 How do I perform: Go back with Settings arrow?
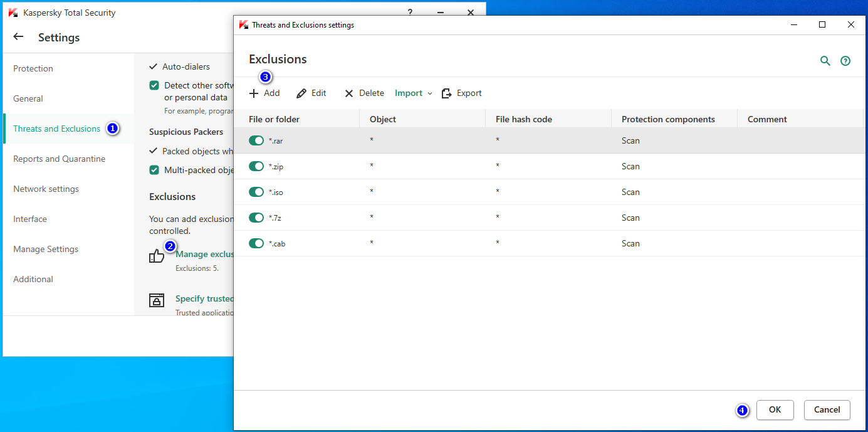point(18,37)
